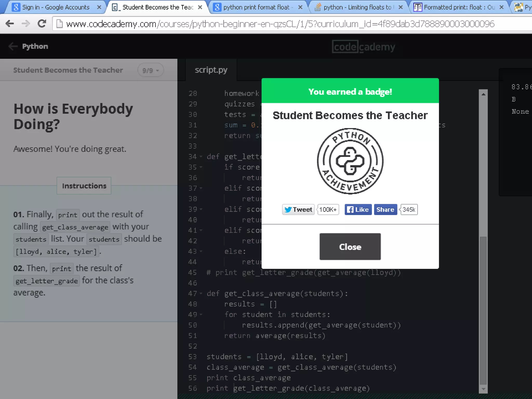Click line 'return average(results)'
Screen dimensions: 532x399
pyautogui.click(x=275, y=336)
